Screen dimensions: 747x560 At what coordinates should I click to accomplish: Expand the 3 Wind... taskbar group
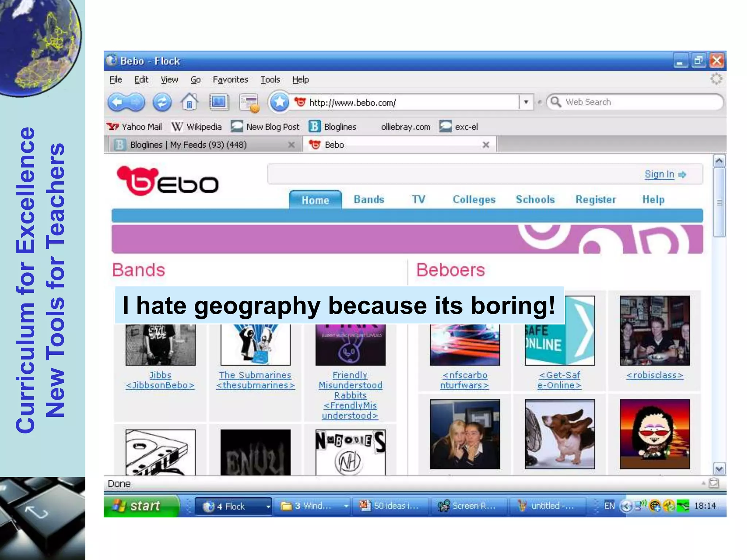pos(346,506)
